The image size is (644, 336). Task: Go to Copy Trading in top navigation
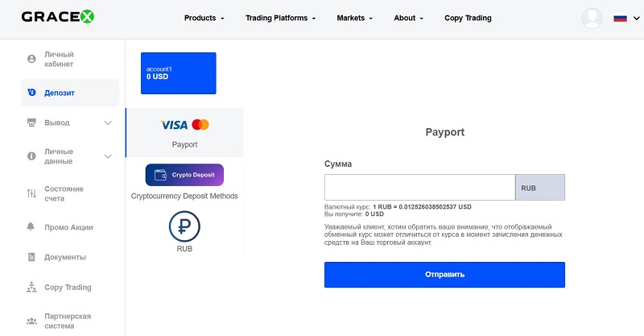point(468,18)
